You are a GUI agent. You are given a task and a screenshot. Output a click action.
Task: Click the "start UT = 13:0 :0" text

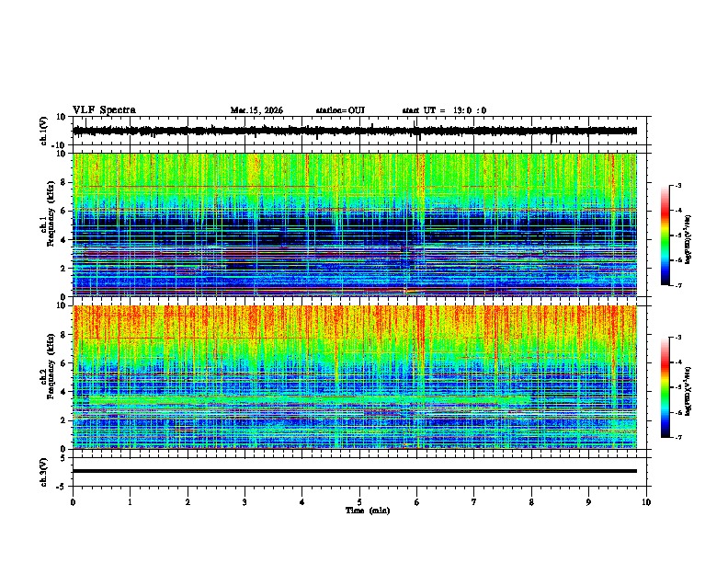(x=444, y=110)
